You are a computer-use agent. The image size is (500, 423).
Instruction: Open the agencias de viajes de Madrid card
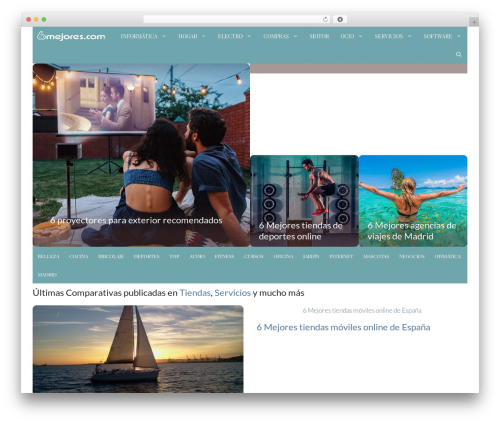(413, 201)
